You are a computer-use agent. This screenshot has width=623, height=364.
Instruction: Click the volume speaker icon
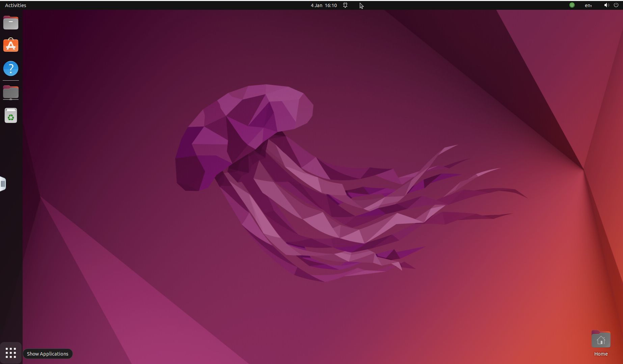pyautogui.click(x=606, y=5)
